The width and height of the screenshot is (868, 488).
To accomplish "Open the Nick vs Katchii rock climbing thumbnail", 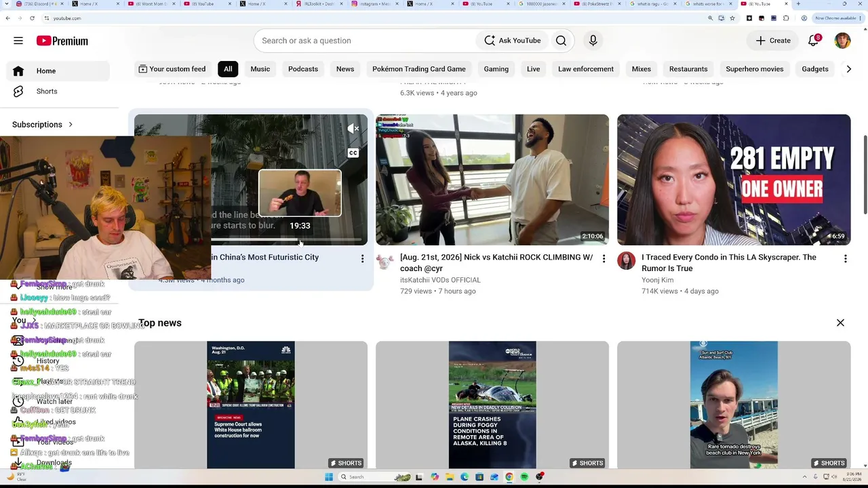I will (492, 180).
